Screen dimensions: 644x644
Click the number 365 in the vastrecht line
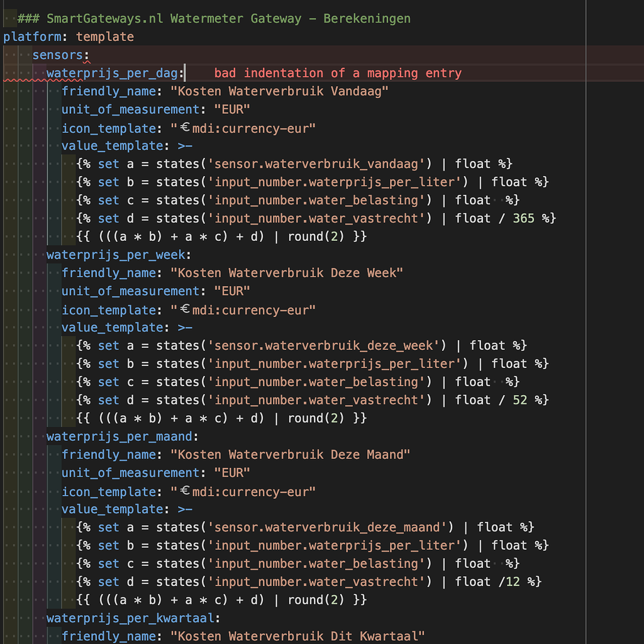(x=524, y=218)
